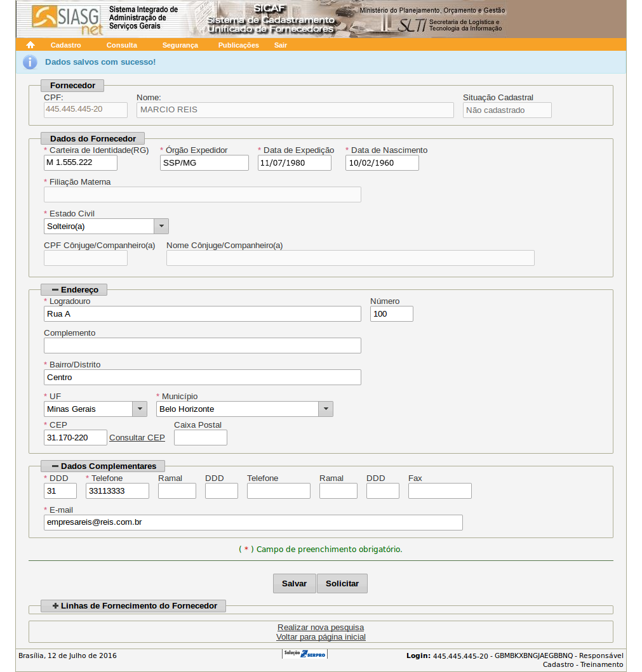The width and height of the screenshot is (642, 672).
Task: Click the Data de Nascimento field
Action: (382, 163)
